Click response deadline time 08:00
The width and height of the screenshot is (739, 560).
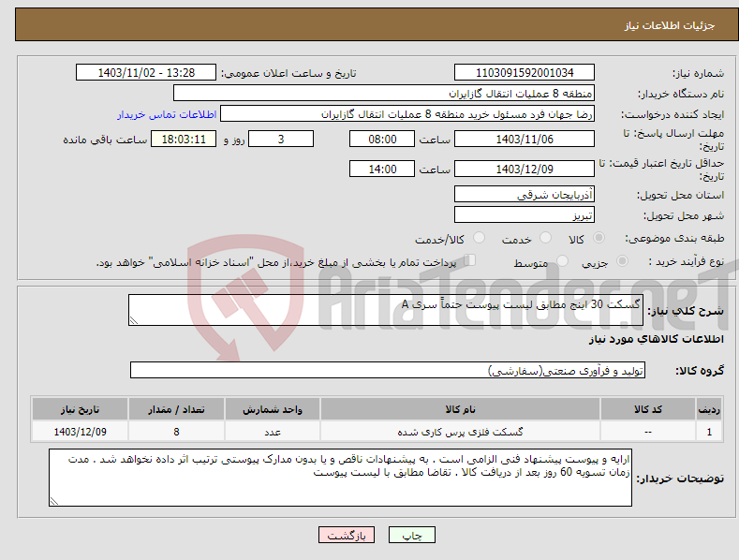pyautogui.click(x=382, y=139)
